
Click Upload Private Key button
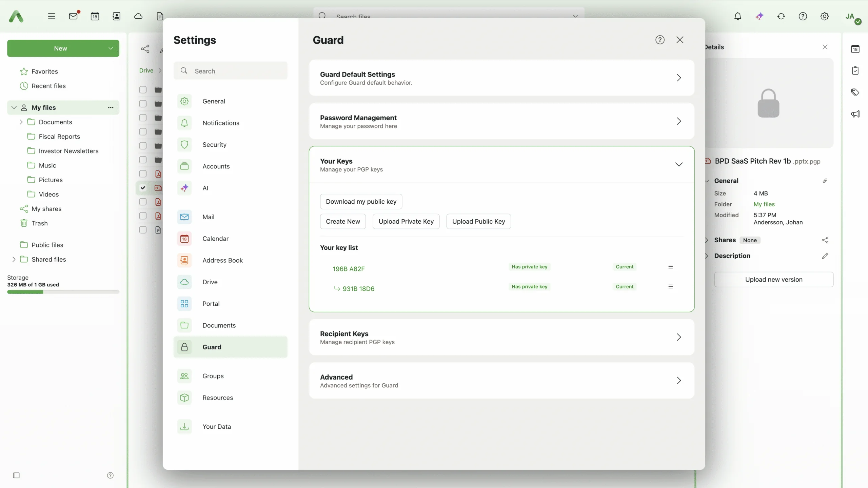point(406,222)
